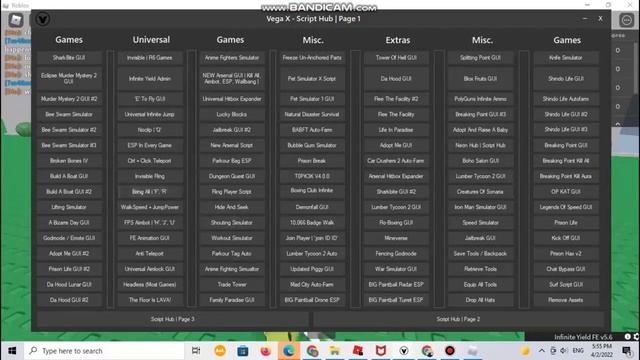
Task: Run Broken Bones IV script
Action: [69, 161]
